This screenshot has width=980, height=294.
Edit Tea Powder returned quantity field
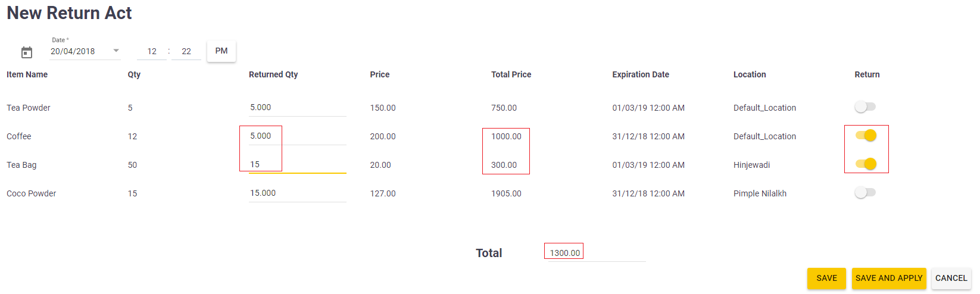click(298, 108)
